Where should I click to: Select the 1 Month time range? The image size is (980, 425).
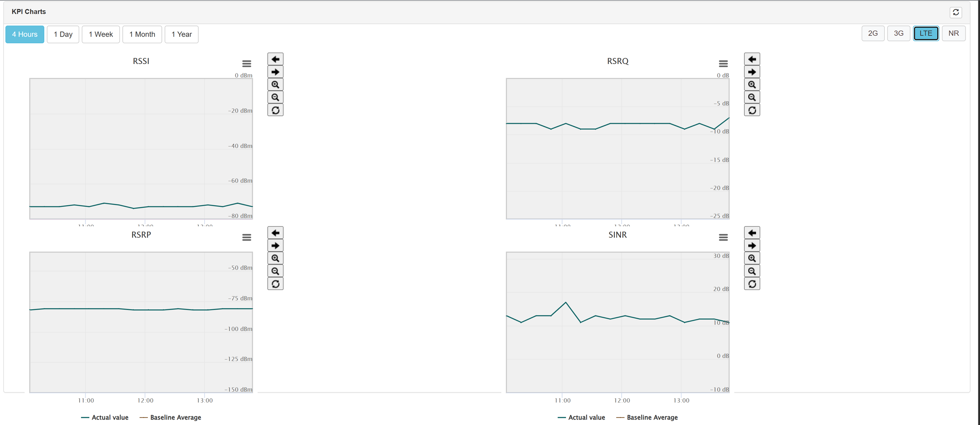142,35
